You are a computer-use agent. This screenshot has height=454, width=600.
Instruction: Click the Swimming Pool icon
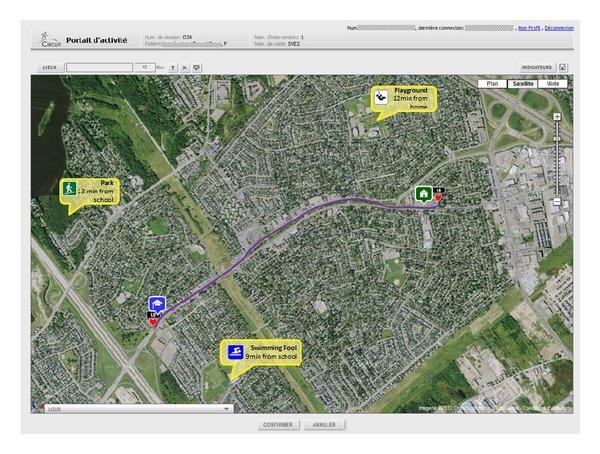(x=232, y=351)
